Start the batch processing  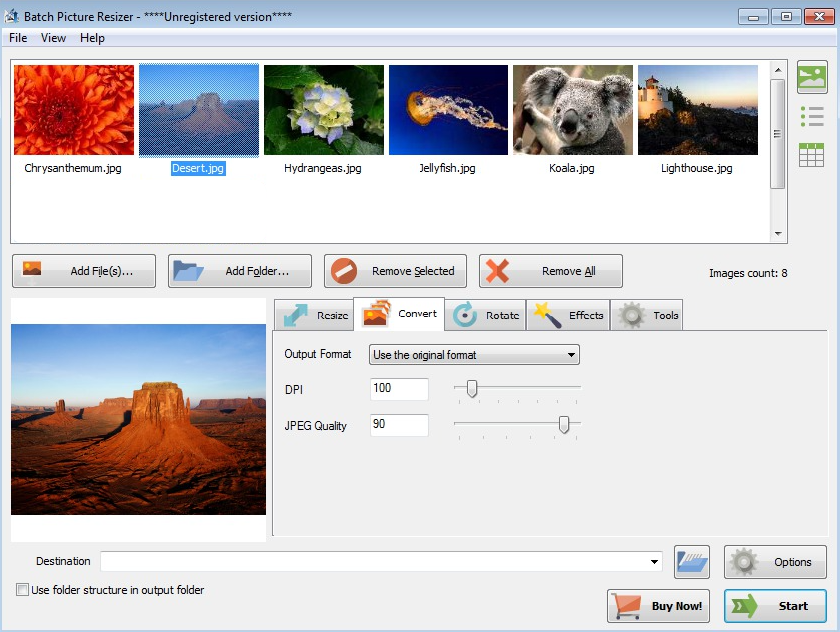tap(775, 606)
